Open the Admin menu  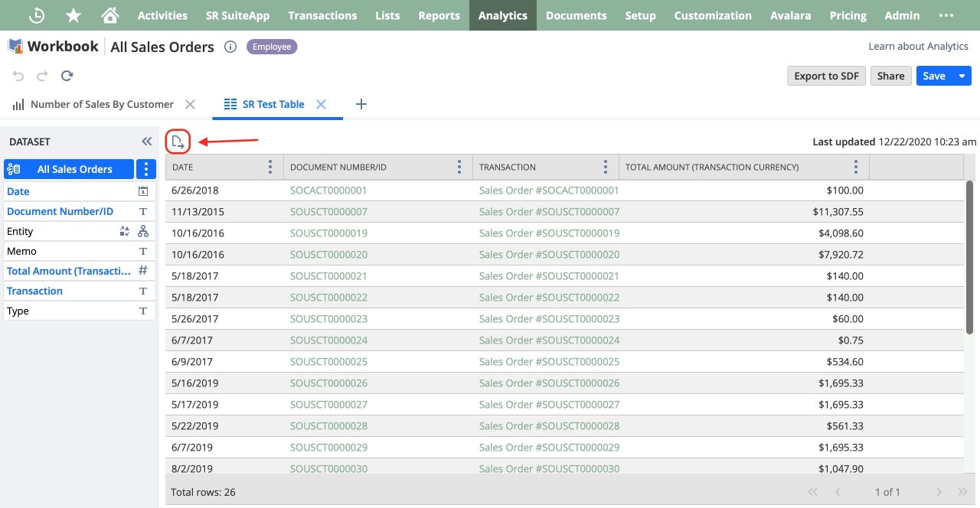pyautogui.click(x=902, y=15)
